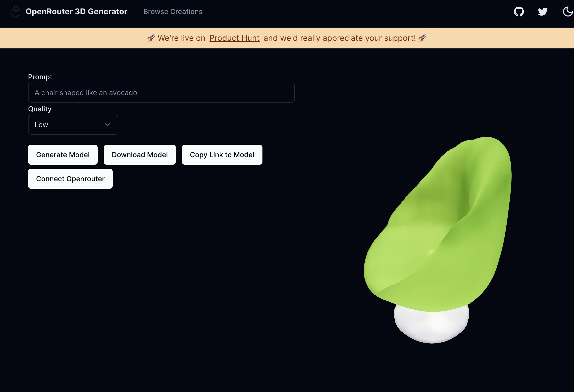Click Copy Link to Model

pyautogui.click(x=222, y=155)
